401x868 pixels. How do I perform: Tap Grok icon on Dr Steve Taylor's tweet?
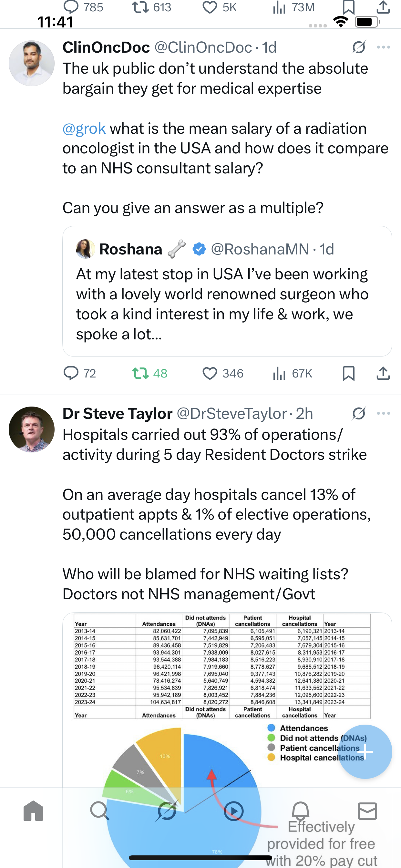358,413
